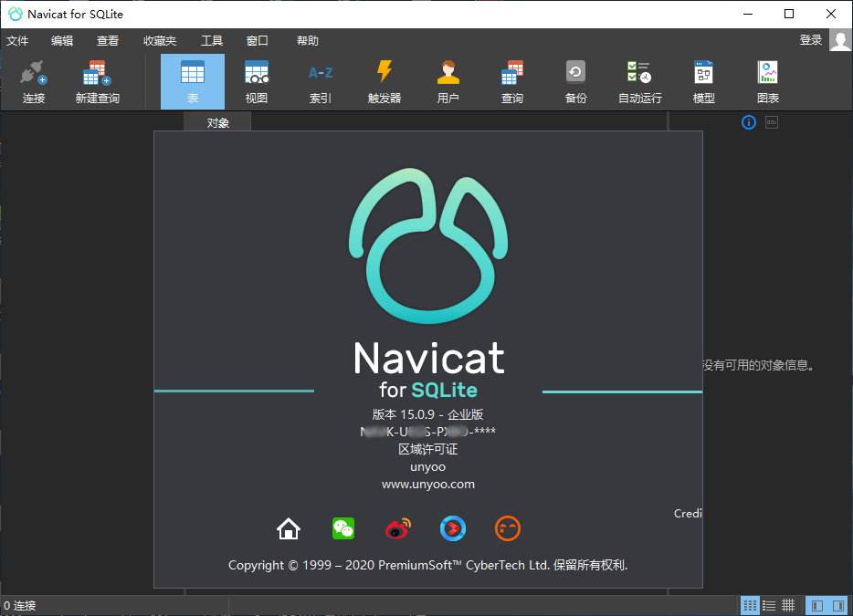
Task: Switch to list view in status bar
Action: pyautogui.click(x=769, y=605)
